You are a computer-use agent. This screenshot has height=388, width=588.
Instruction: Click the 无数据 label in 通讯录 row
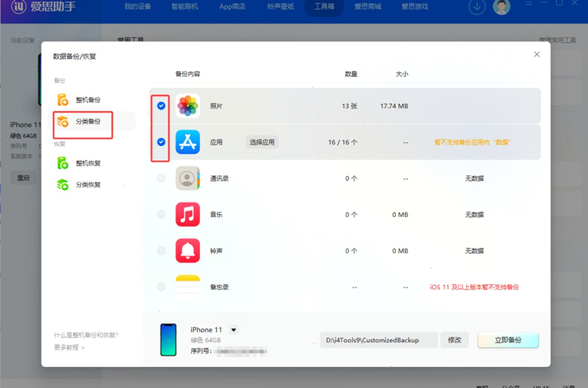pos(474,178)
